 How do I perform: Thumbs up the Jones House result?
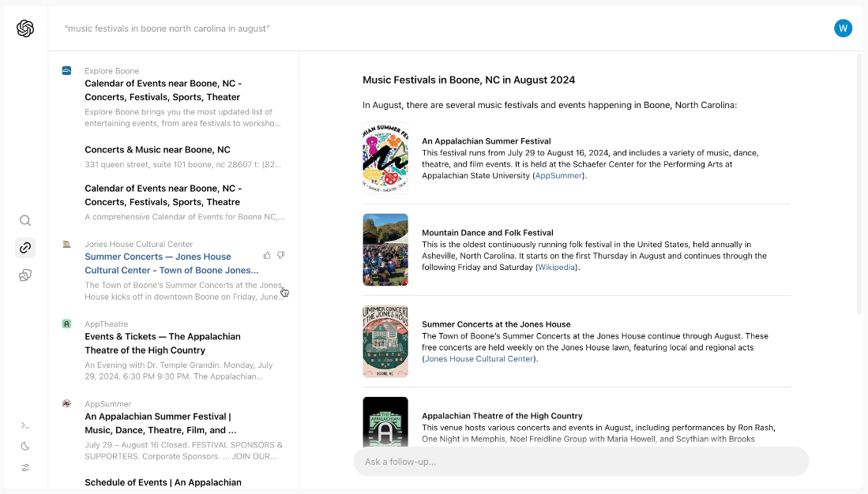pyautogui.click(x=267, y=255)
